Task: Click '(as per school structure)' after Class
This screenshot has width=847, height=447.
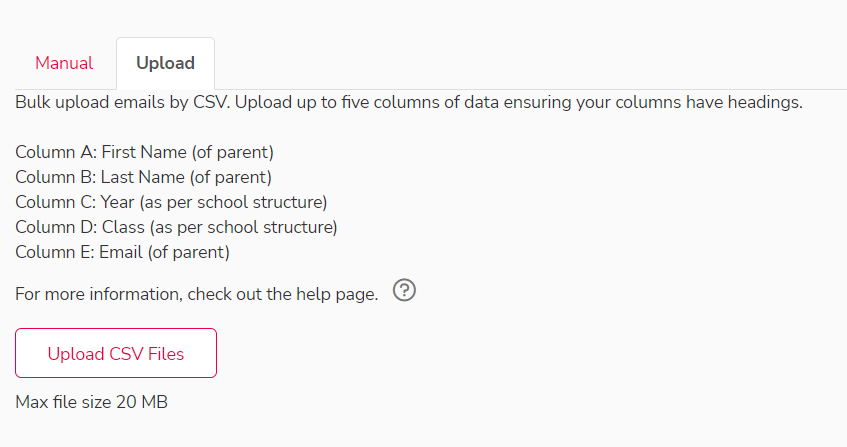Action: [x=244, y=227]
